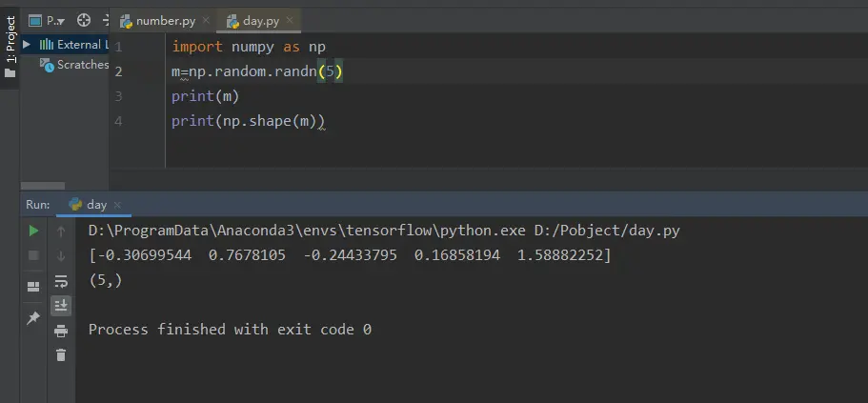
Task: Rerun the day script with green arrow
Action: tap(33, 231)
